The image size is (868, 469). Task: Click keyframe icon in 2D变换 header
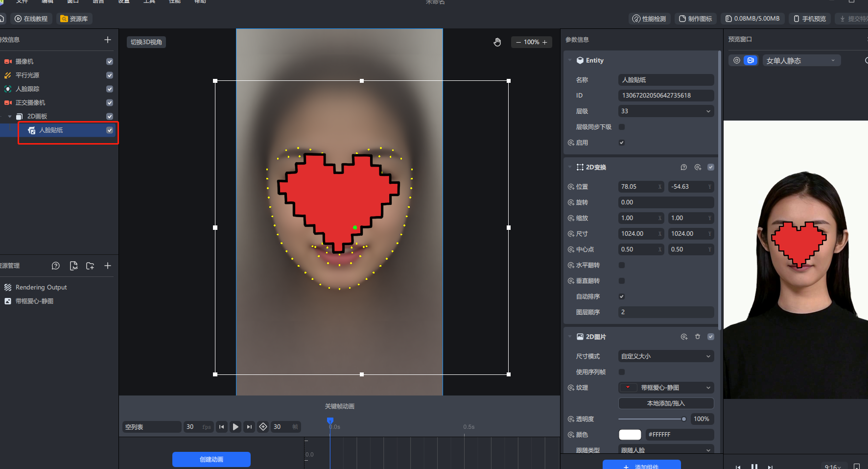click(x=698, y=167)
